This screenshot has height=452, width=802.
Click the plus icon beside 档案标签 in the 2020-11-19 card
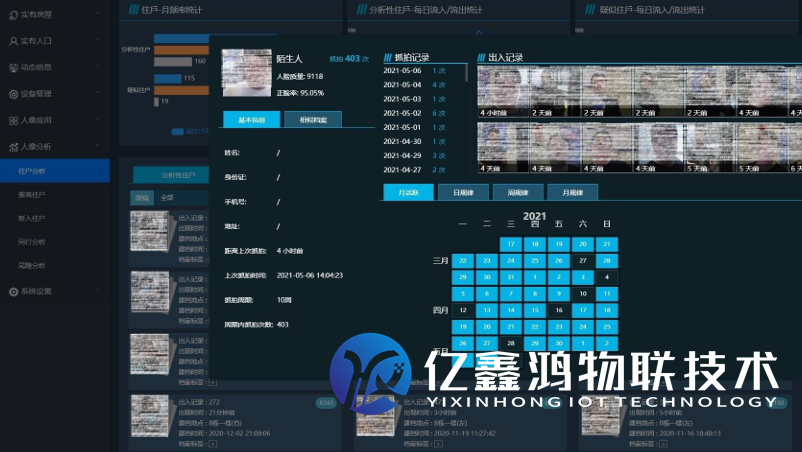pos(438,444)
